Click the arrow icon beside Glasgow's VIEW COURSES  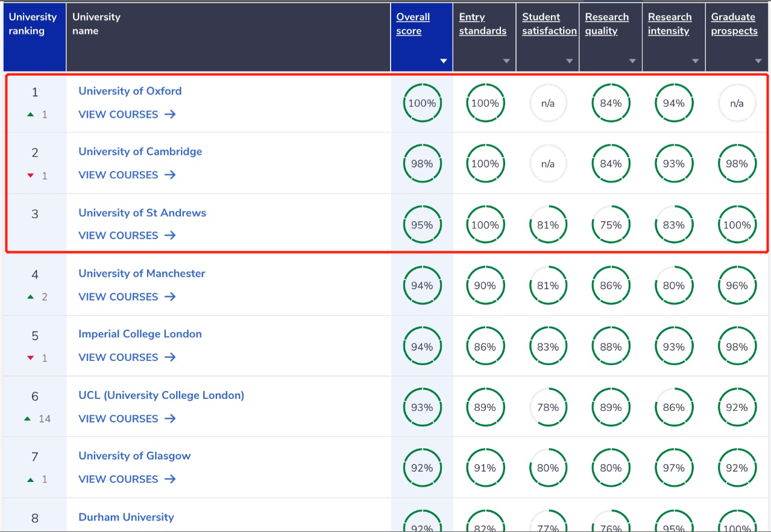coord(170,479)
